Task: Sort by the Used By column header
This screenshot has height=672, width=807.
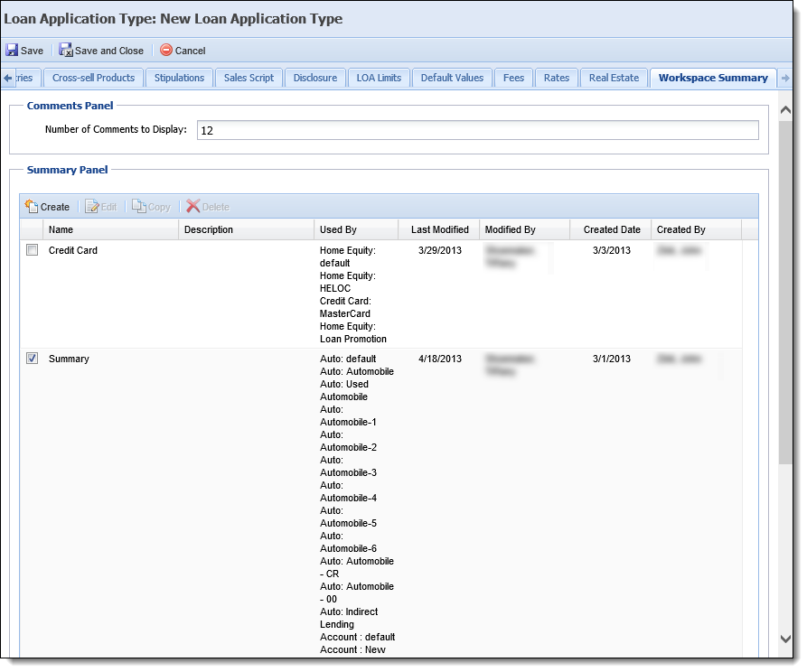Action: [x=356, y=229]
